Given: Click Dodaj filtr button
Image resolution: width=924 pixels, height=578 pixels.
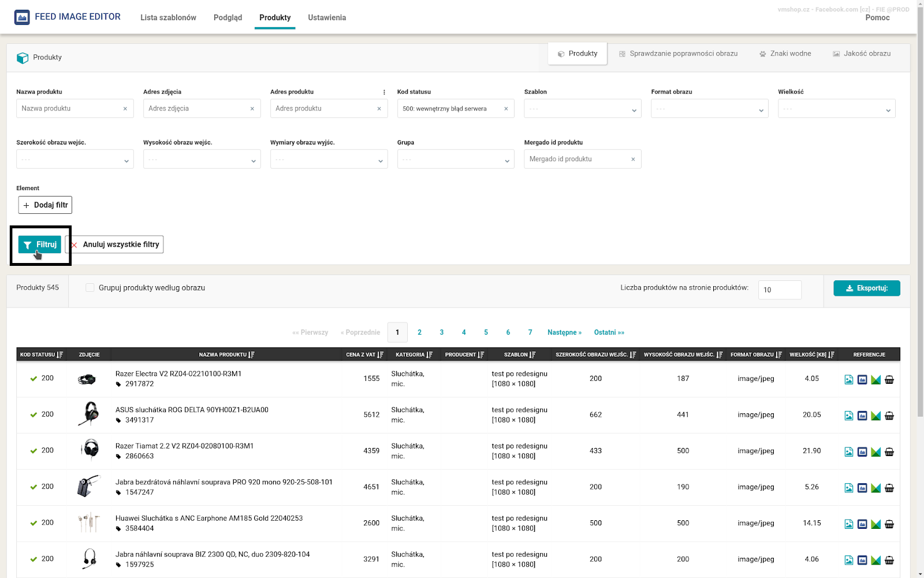Looking at the screenshot, I should tap(46, 205).
